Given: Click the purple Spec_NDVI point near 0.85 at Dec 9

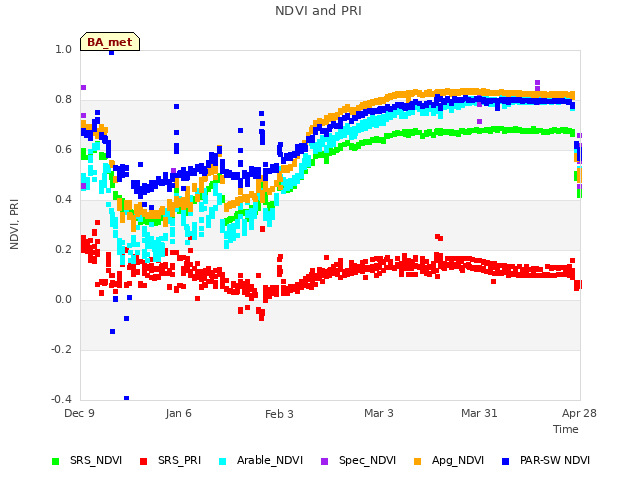Looking at the screenshot, I should click(x=83, y=87).
